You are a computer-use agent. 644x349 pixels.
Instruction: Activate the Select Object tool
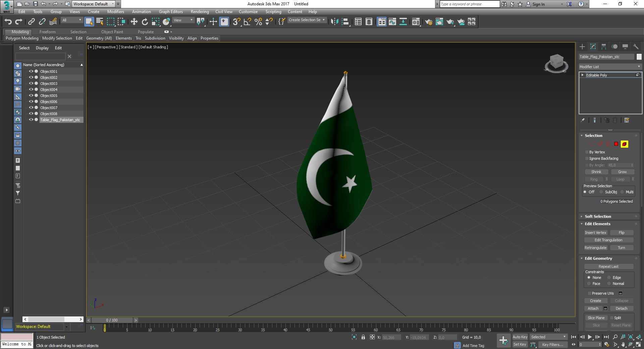pyautogui.click(x=89, y=22)
